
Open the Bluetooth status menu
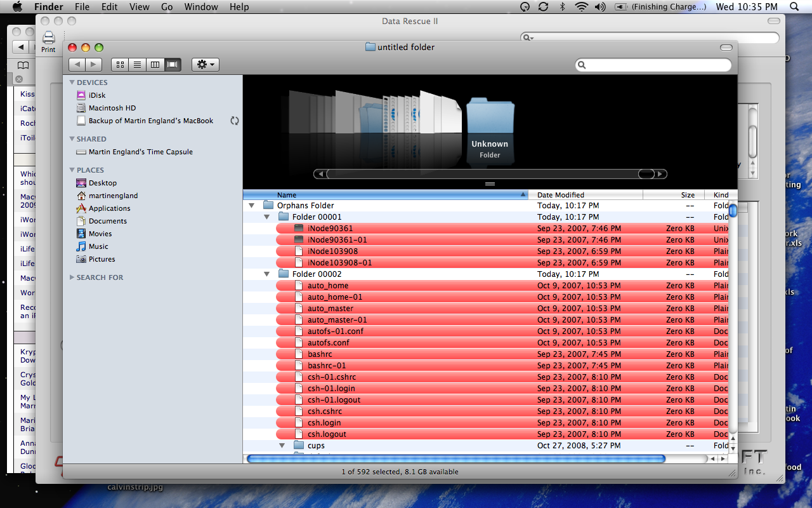point(562,7)
